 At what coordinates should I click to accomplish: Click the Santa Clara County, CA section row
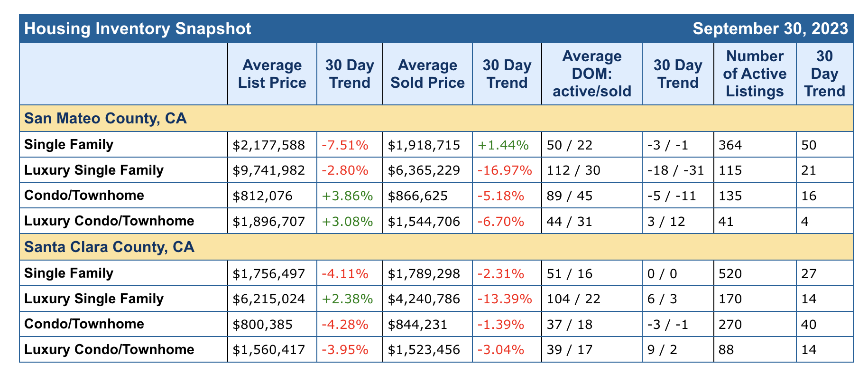click(109, 247)
